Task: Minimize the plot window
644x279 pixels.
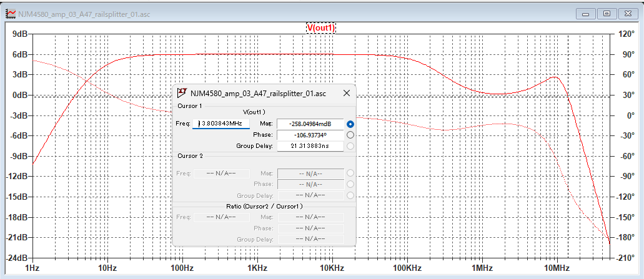Action: click(x=586, y=13)
